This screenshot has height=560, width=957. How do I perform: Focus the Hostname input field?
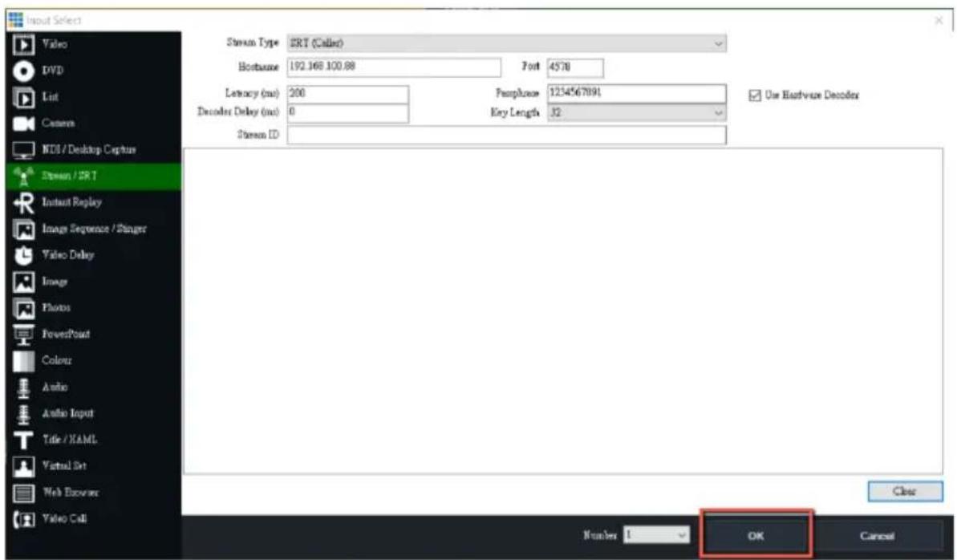(395, 67)
